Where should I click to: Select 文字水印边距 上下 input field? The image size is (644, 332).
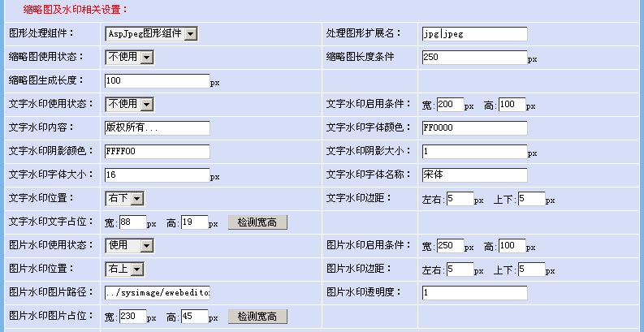pyautogui.click(x=532, y=199)
